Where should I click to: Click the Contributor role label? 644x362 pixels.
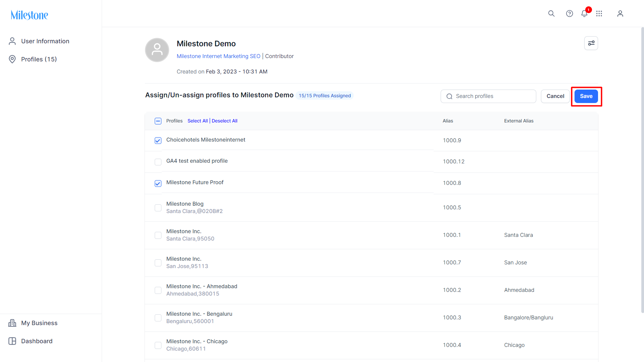pyautogui.click(x=279, y=56)
